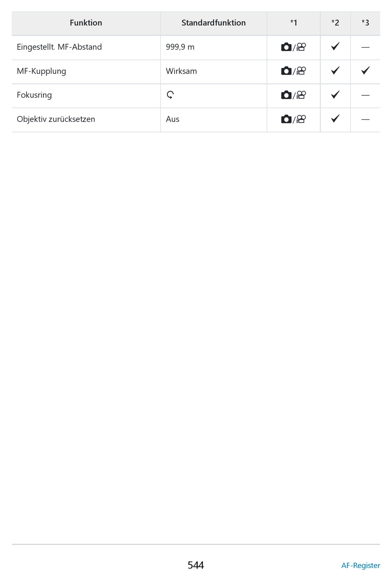
Task: Click the *2 checkmark for Objektiv zurücksetzen
Action: (335, 118)
